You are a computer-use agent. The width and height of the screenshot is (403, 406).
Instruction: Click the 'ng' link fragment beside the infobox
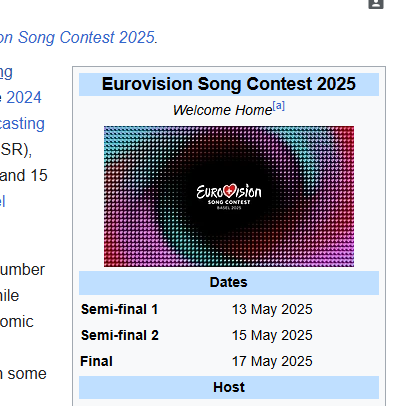[x=6, y=73]
